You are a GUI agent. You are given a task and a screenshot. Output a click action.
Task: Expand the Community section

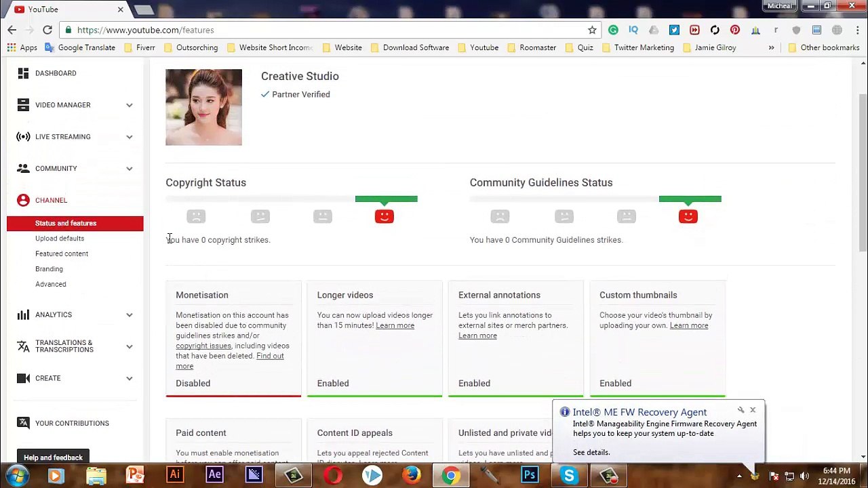(x=130, y=169)
